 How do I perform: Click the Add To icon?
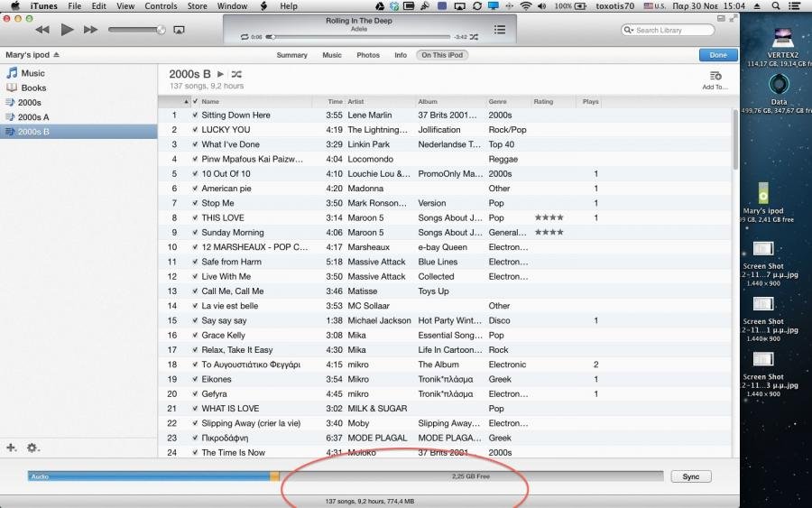(x=715, y=76)
